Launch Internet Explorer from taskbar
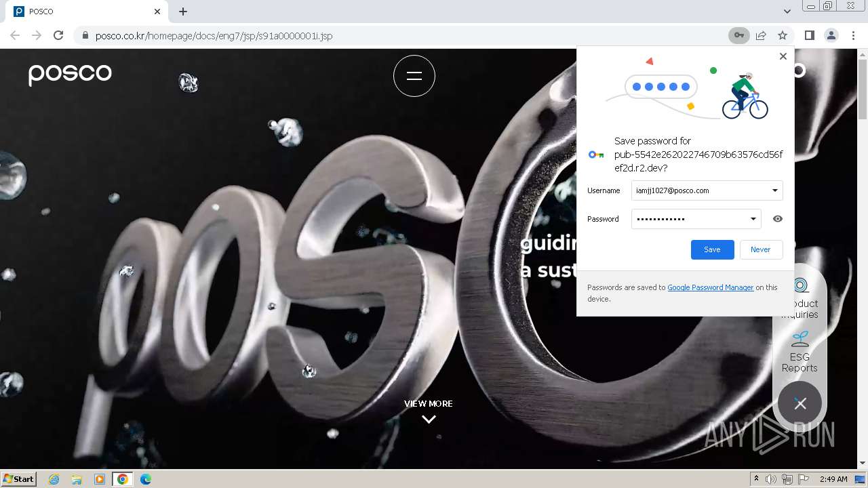 click(x=54, y=479)
